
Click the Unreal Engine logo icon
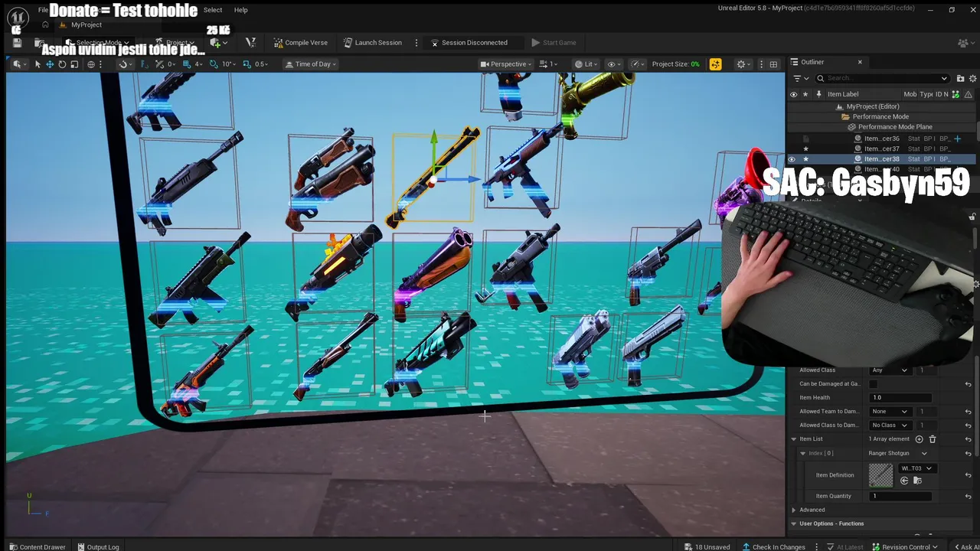(18, 17)
